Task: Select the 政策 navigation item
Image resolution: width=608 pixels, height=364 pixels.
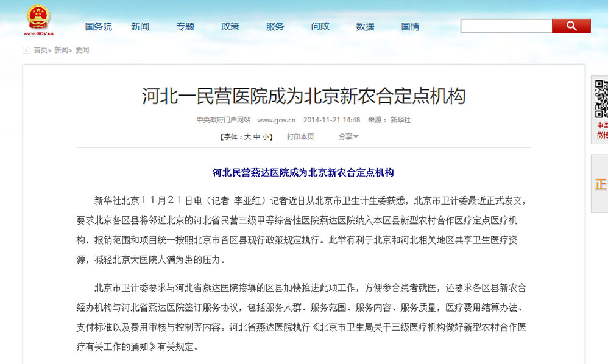Action: [230, 27]
